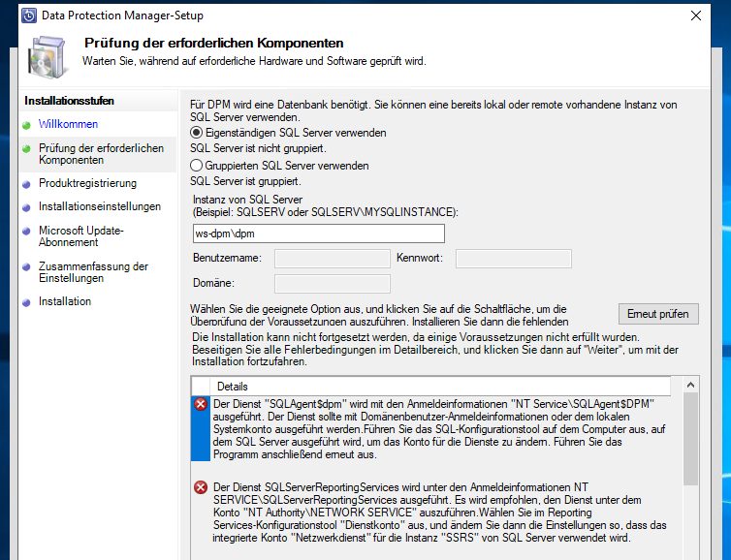This screenshot has width=731, height=560.
Task: Click the text 'SQL Server ist gruppiert.'
Action: click(x=245, y=181)
